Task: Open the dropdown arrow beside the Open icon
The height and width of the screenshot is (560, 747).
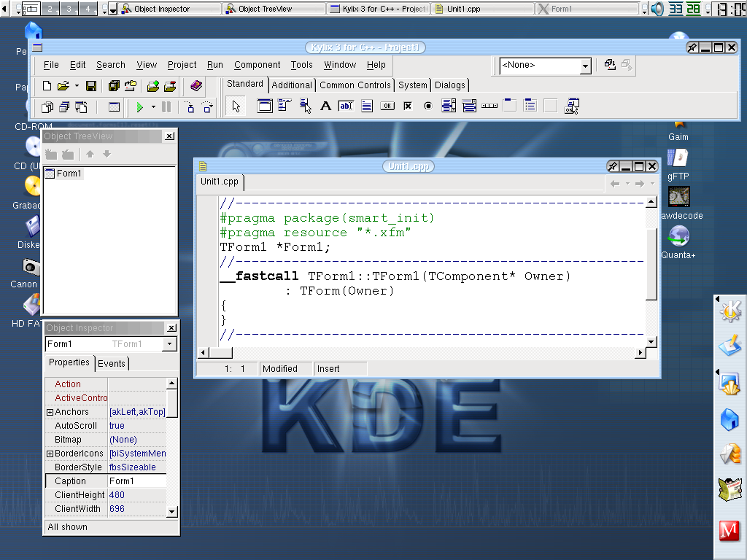Action: coord(77,86)
